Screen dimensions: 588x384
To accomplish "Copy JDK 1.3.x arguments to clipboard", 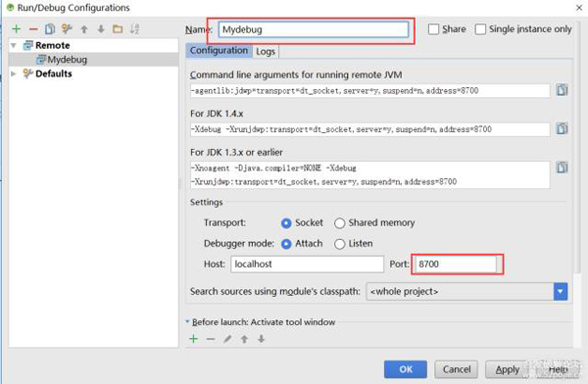I will 562,168.
